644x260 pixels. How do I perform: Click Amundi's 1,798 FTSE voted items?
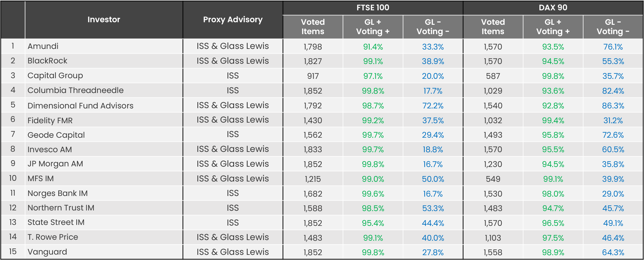[313, 47]
